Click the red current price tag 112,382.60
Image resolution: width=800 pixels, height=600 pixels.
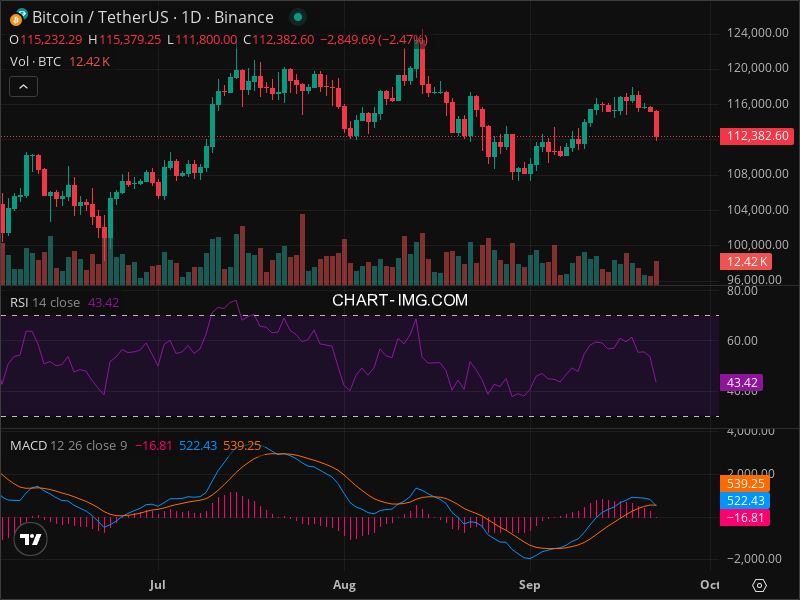pos(757,137)
